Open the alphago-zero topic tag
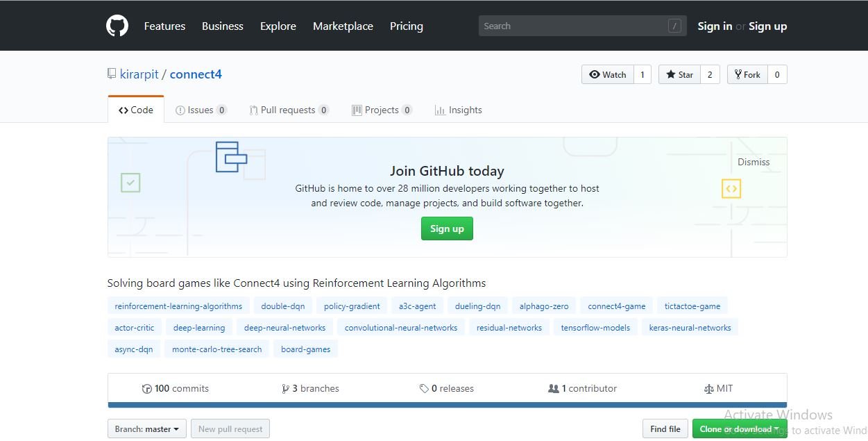 [x=544, y=306]
